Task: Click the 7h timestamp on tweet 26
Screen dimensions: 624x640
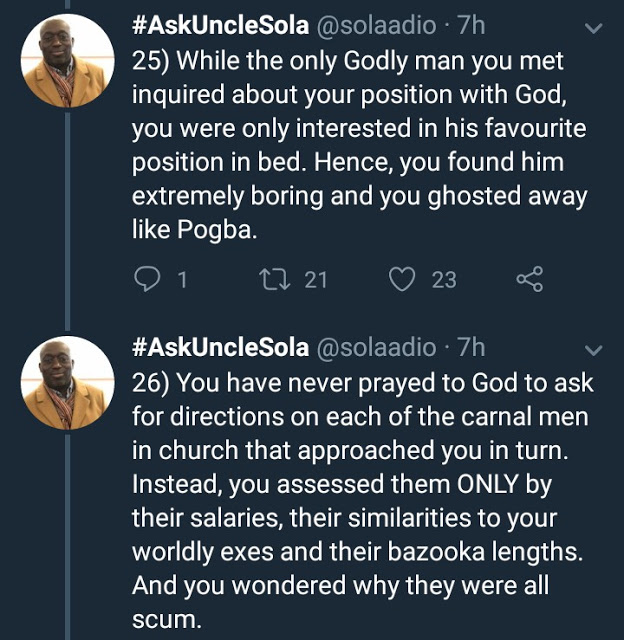Action: [470, 348]
